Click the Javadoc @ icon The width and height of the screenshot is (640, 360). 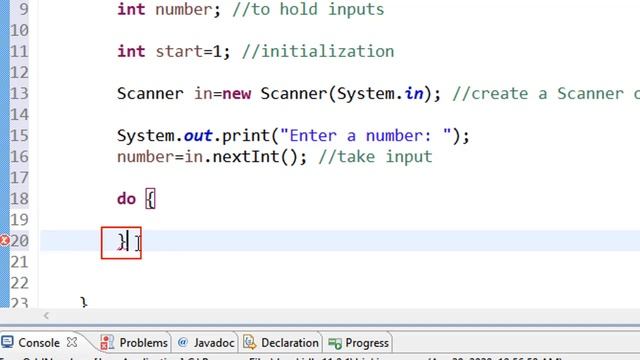pyautogui.click(x=183, y=342)
